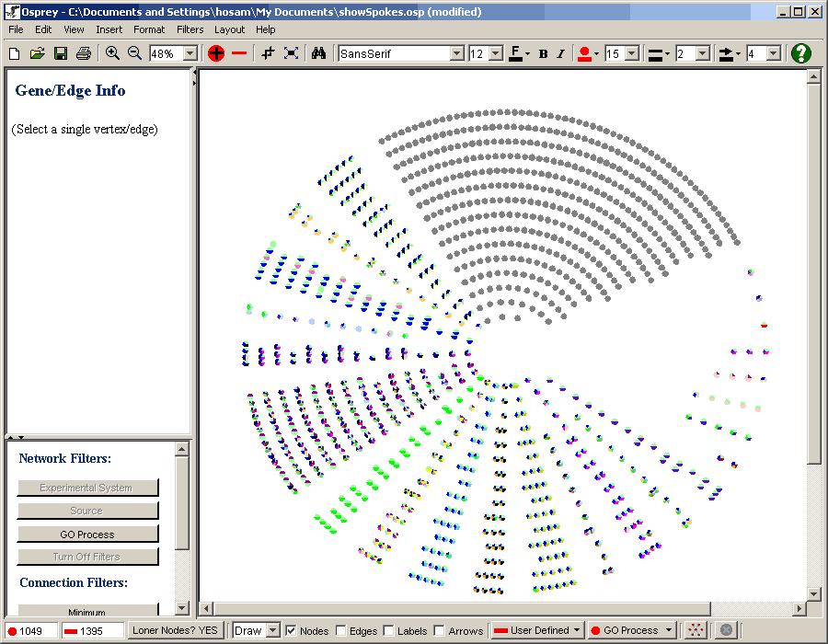Open the Layout menu
The width and height of the screenshot is (828, 644).
[229, 29]
